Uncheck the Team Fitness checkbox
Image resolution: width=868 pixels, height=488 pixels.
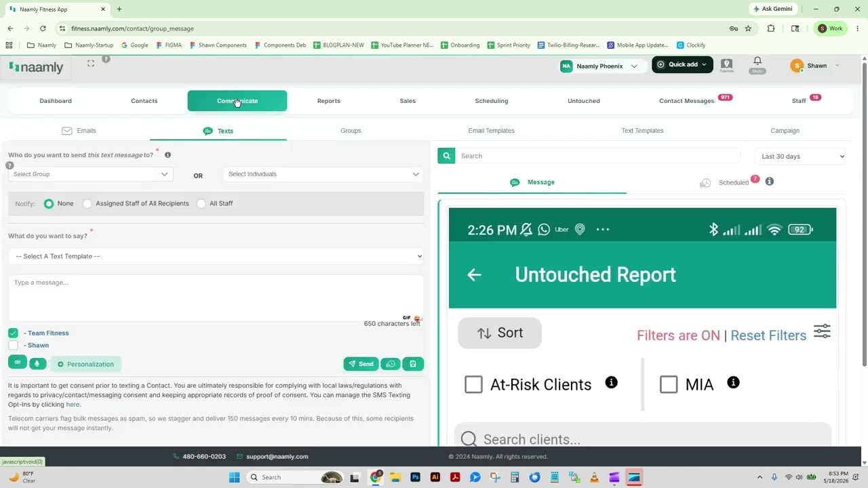[13, 333]
